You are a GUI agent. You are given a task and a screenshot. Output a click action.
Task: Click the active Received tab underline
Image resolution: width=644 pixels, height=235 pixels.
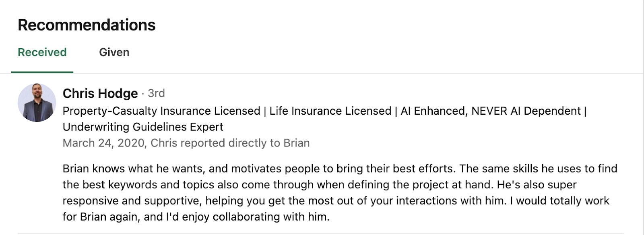(42, 71)
